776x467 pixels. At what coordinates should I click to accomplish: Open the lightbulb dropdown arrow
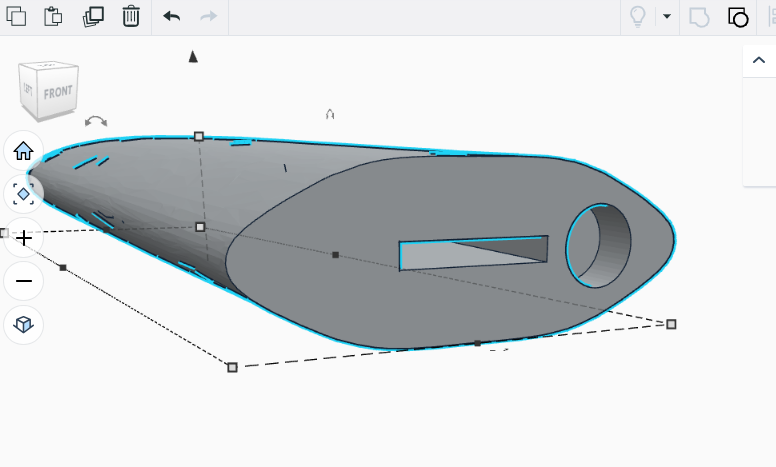[x=667, y=16]
